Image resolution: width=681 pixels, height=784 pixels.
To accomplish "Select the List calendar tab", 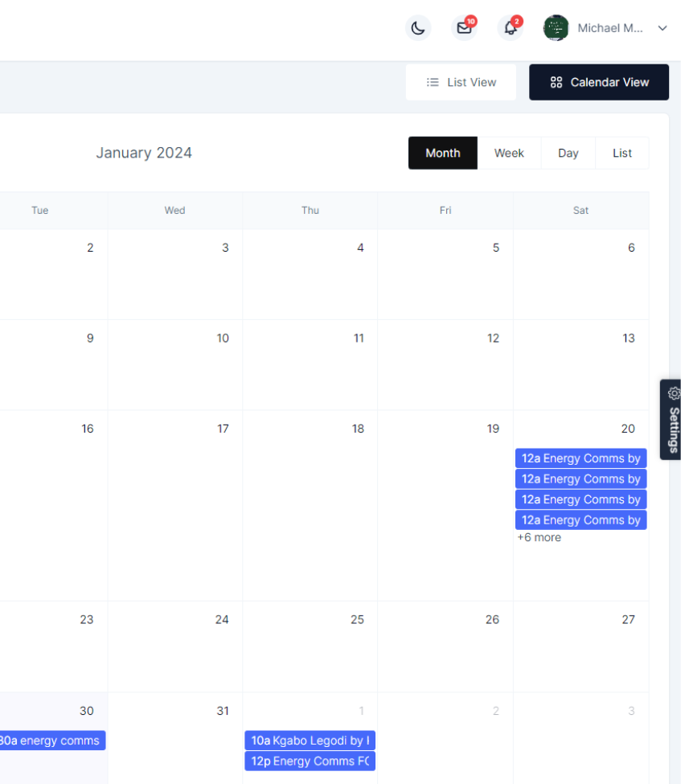I will (x=622, y=153).
